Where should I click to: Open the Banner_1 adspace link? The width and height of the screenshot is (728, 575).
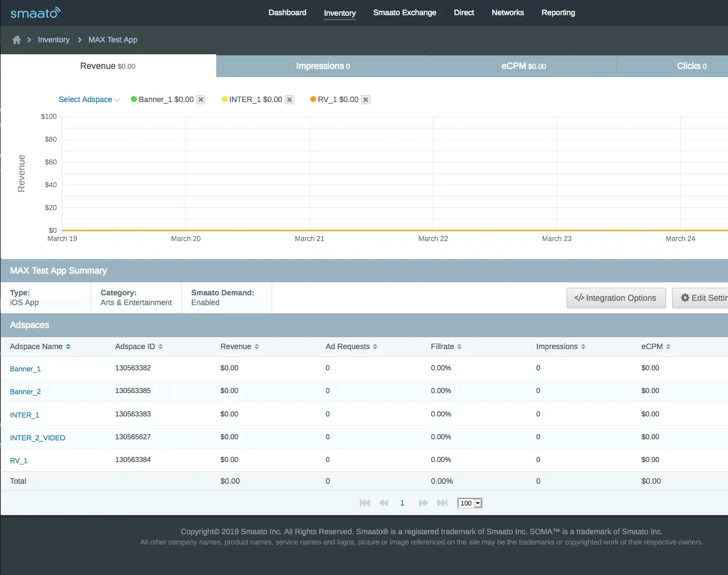click(25, 369)
